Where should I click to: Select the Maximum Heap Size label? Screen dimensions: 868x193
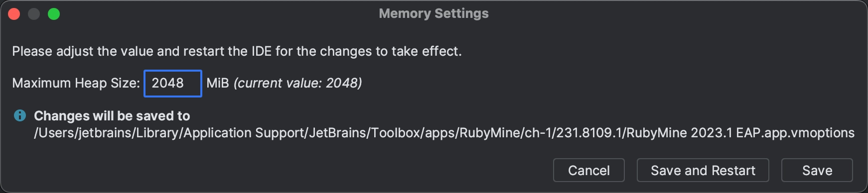[76, 83]
